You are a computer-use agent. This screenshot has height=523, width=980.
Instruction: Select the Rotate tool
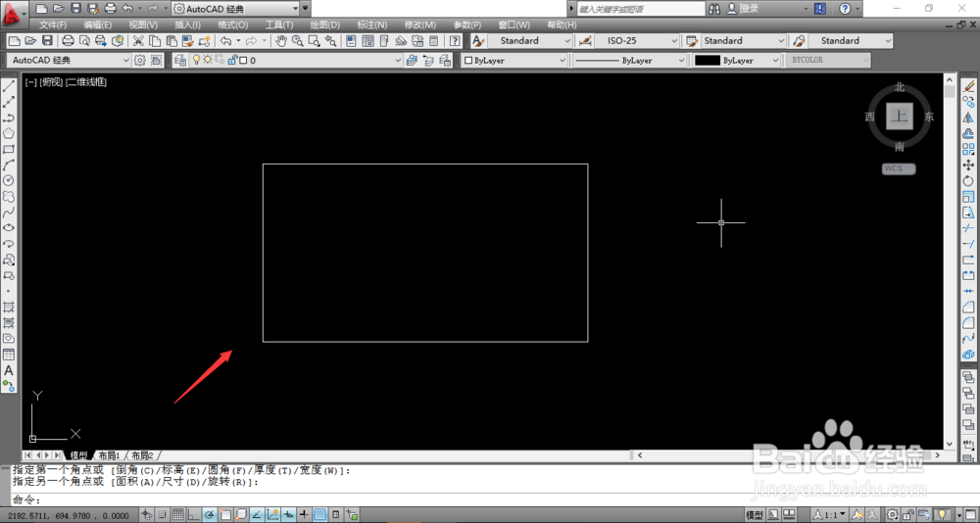click(968, 180)
